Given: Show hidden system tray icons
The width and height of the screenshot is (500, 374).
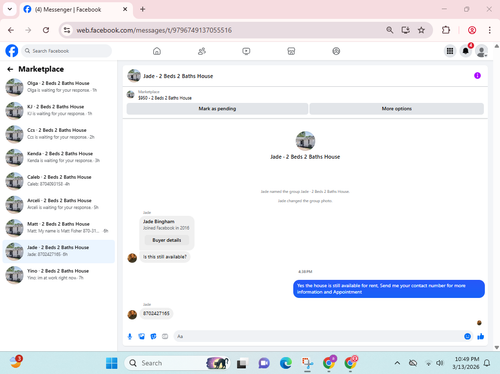Looking at the screenshot, I should click(x=397, y=363).
